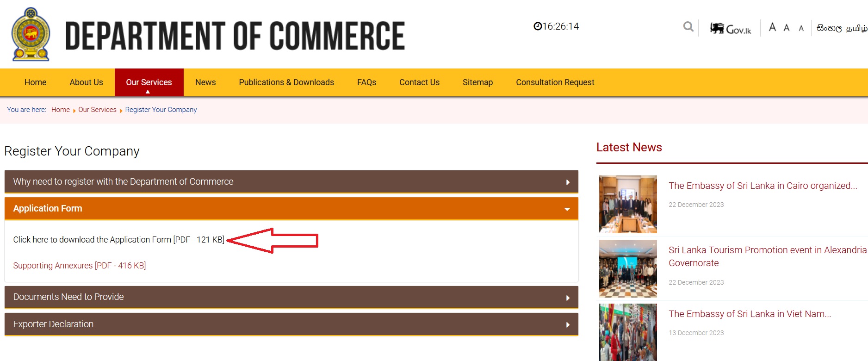Switch the site language to Tamil
Screen dimensions: 868x361
(x=856, y=28)
